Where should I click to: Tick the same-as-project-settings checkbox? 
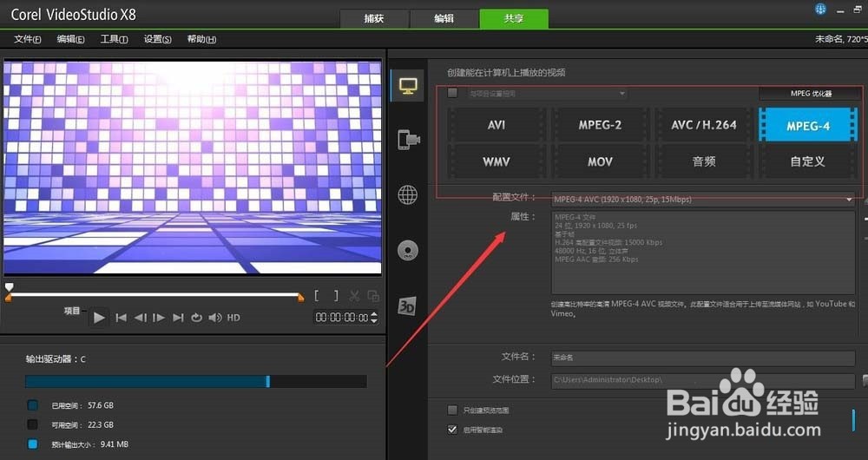[452, 93]
